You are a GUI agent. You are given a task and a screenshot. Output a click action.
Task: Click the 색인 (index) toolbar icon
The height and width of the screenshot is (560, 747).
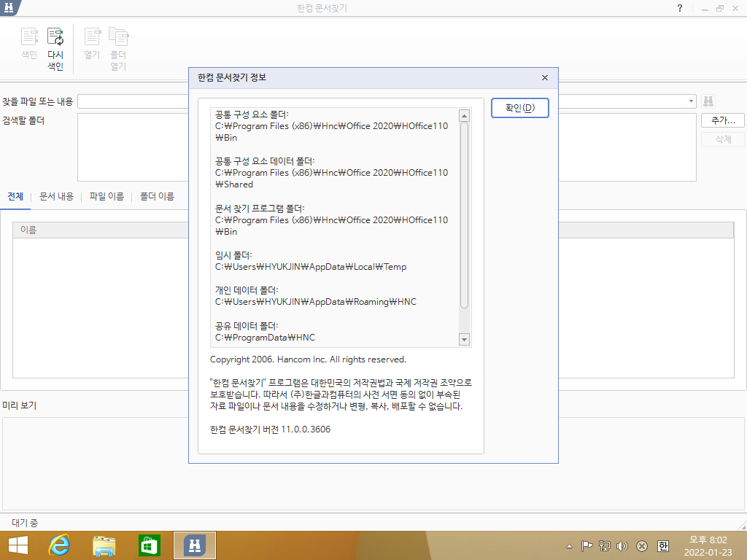tap(29, 43)
